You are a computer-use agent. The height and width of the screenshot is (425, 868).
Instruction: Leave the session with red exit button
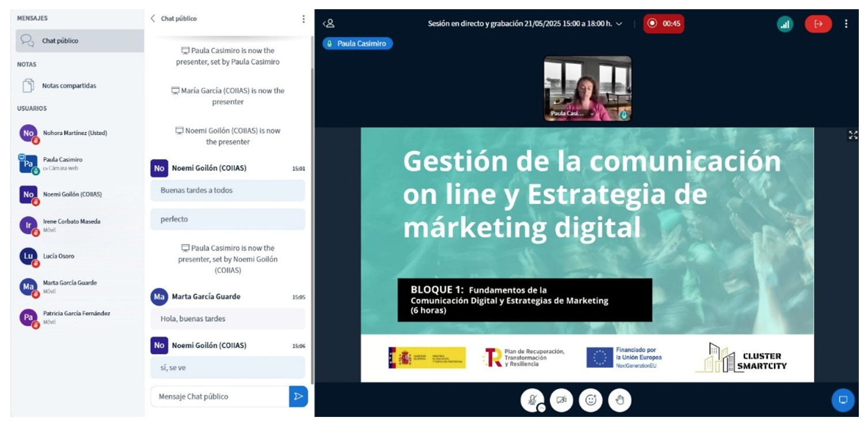[x=818, y=24]
